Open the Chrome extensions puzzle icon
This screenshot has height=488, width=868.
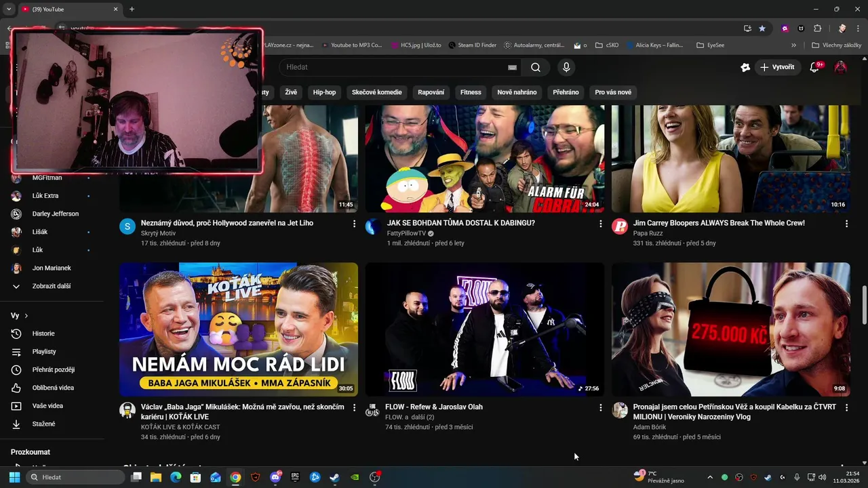click(x=817, y=28)
